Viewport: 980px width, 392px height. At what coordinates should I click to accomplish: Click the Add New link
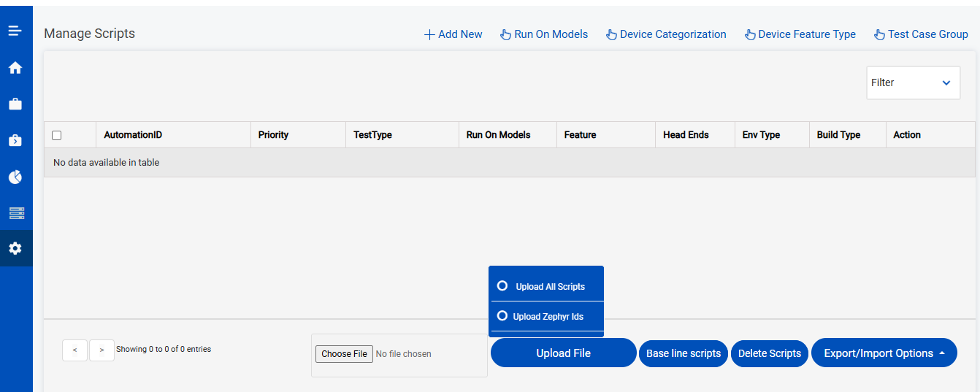coord(453,34)
